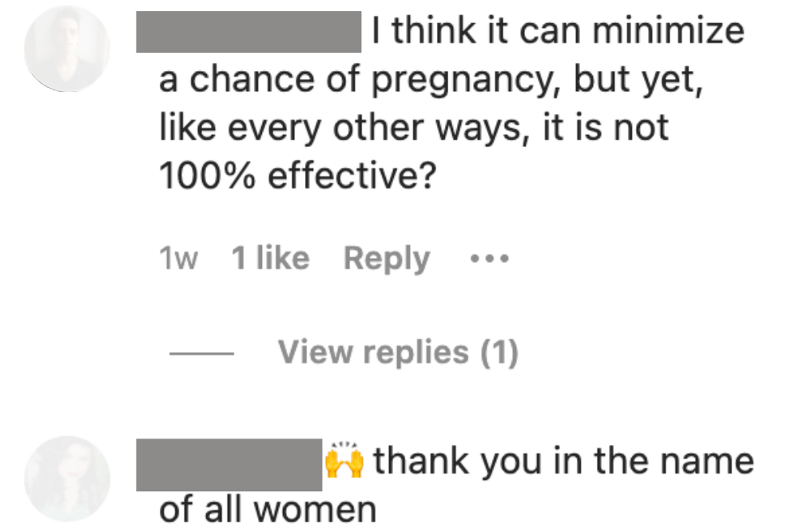Screen dimensions: 799x532
Task: Open the 1 like count
Action: [x=271, y=258]
